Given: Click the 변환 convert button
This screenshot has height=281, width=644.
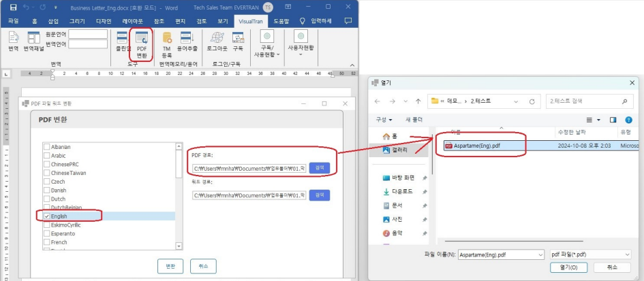Looking at the screenshot, I should [x=170, y=266].
